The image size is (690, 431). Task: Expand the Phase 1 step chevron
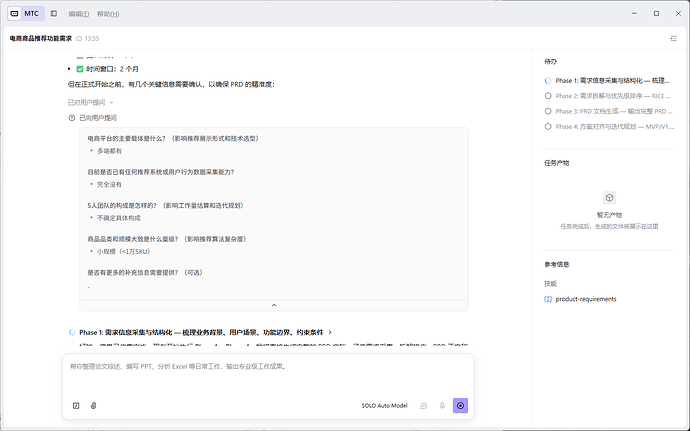point(330,332)
